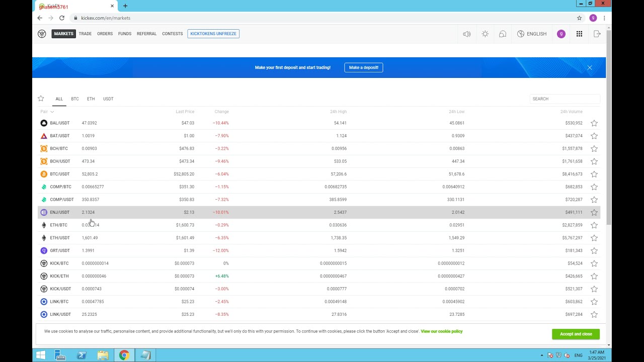Viewport: 644px width, 362px height.
Task: Close the deposit banner
Action: pyautogui.click(x=590, y=67)
